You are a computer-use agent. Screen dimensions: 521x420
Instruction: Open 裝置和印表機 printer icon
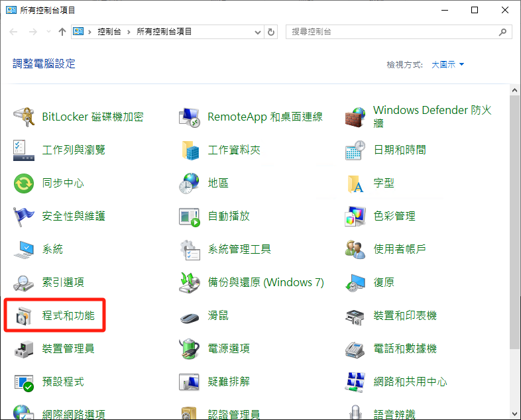click(355, 317)
